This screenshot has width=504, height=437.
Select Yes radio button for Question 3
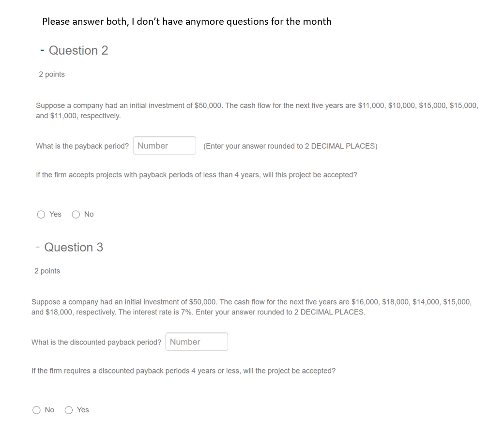(x=69, y=410)
